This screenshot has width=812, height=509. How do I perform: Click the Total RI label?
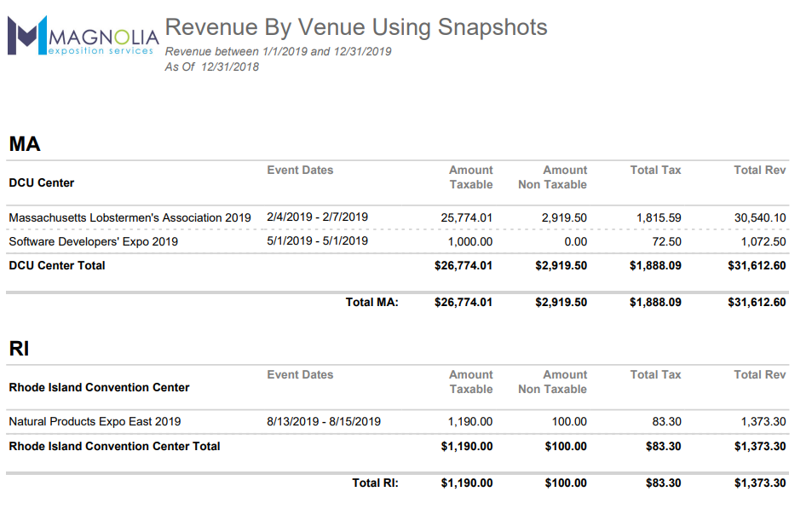[375, 483]
